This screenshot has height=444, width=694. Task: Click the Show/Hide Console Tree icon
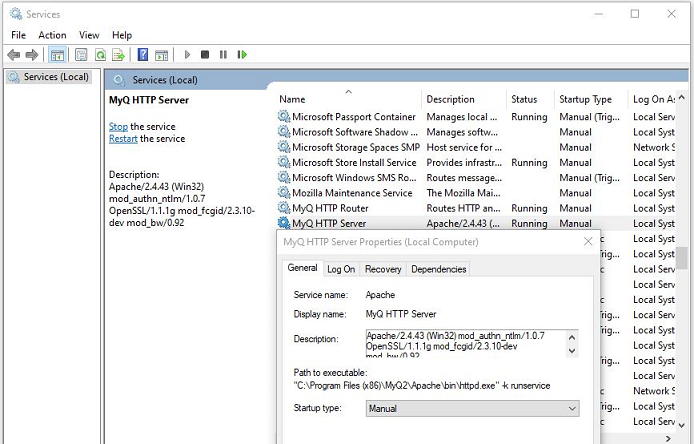click(58, 55)
